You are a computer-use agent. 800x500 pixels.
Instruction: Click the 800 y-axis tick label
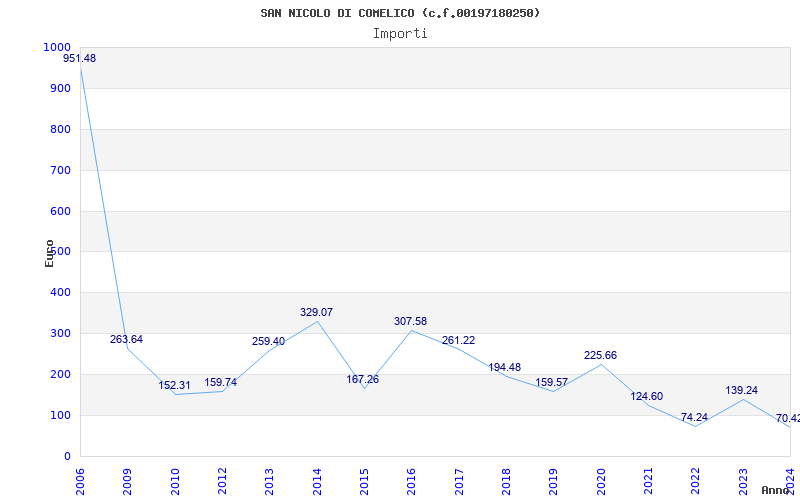[x=60, y=130]
